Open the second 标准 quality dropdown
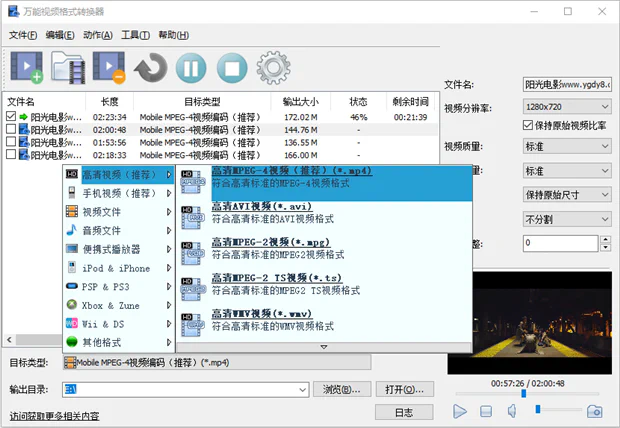Viewport: 620px width, 428px height. [567, 171]
